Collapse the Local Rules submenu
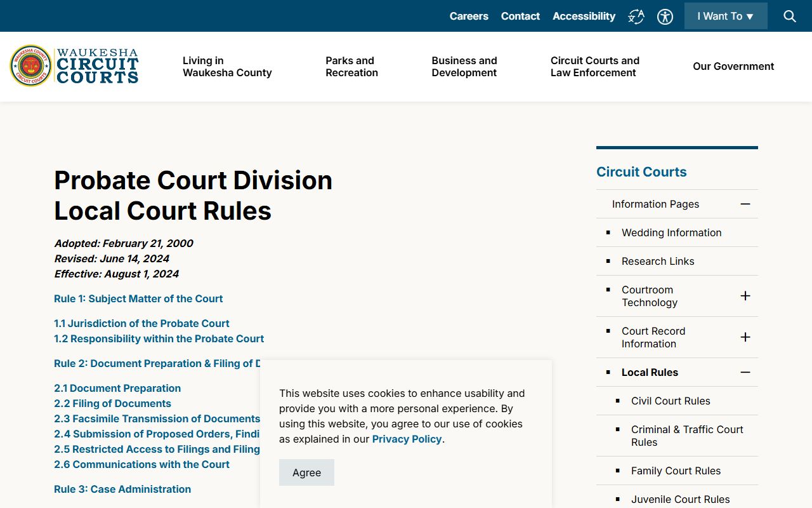The image size is (812, 508). [x=745, y=372]
